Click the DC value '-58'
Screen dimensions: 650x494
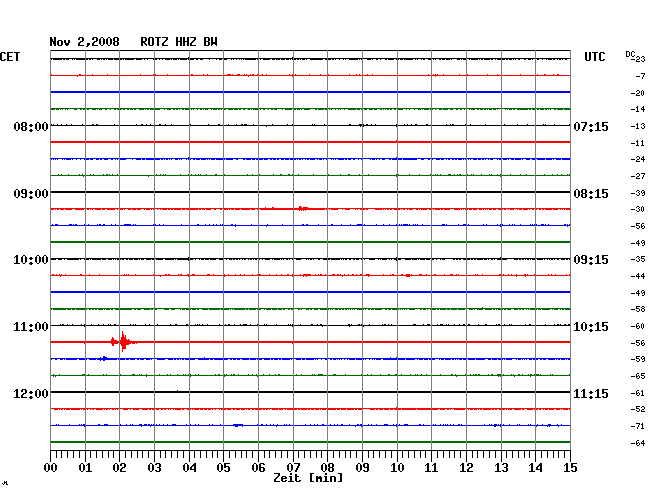pos(638,309)
